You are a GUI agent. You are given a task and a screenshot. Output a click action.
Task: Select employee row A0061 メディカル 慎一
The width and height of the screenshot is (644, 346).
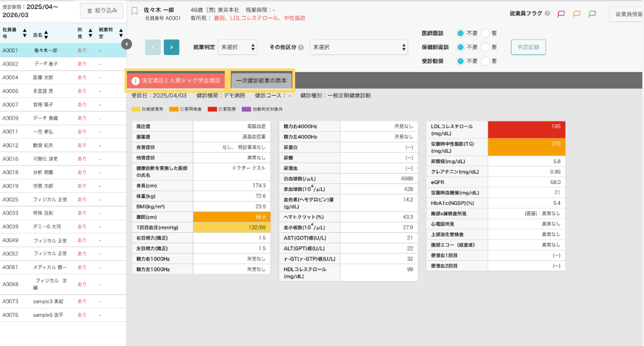pyautogui.click(x=63, y=267)
